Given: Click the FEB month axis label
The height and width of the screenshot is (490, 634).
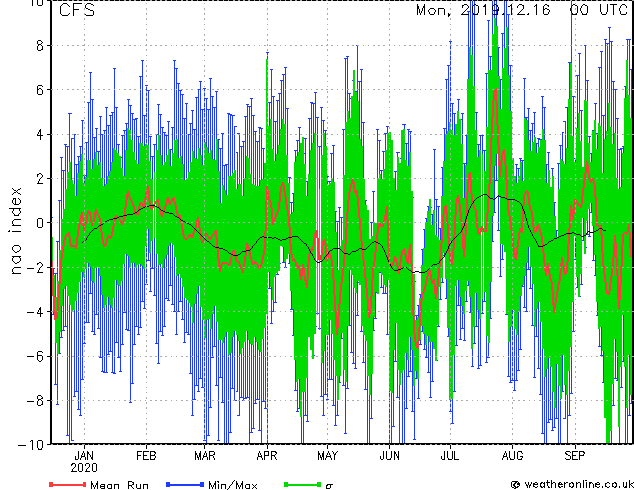Looking at the screenshot, I should click(146, 456).
